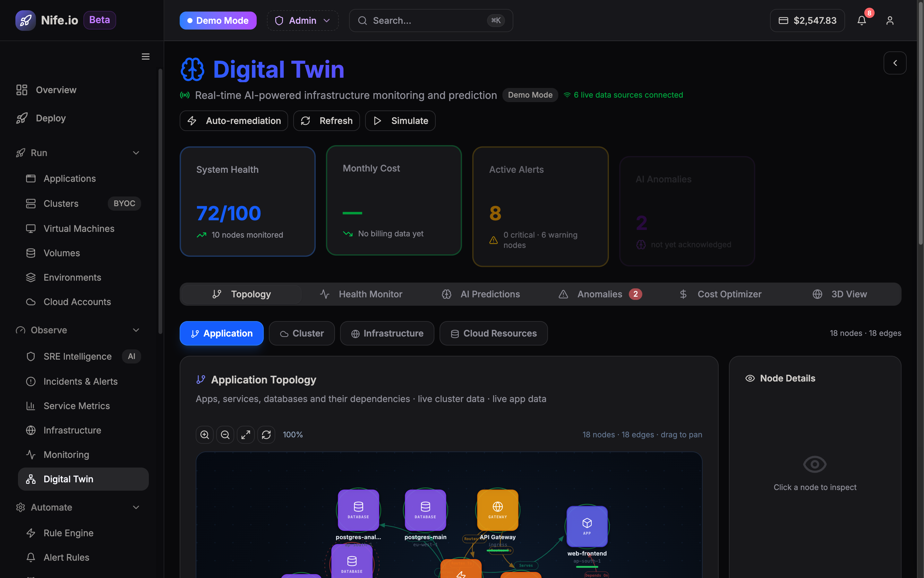This screenshot has width=924, height=578.
Task: Click the Refresh button
Action: [x=327, y=121]
